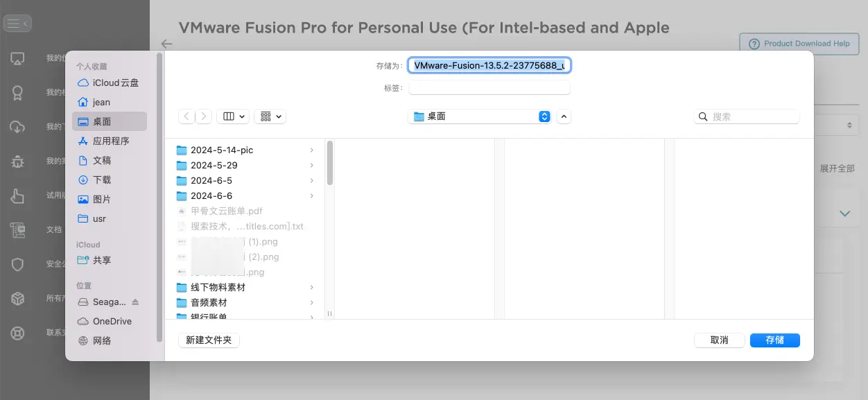Click the back navigation arrow
The height and width of the screenshot is (400, 868).
(x=186, y=116)
